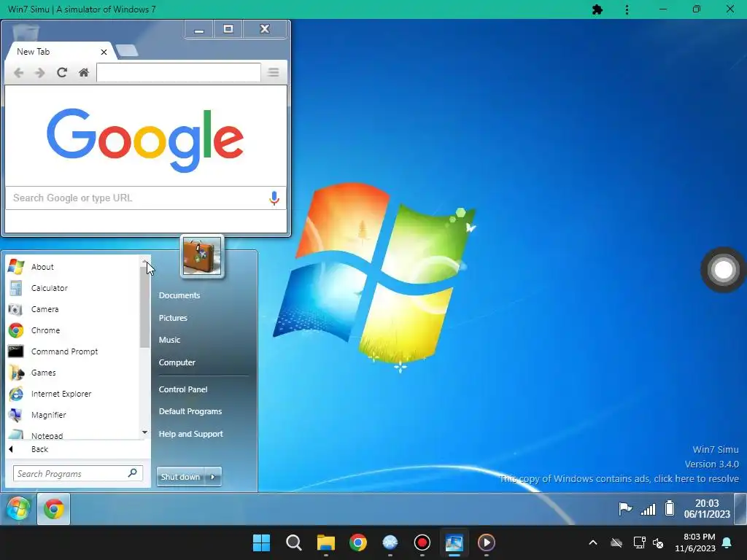Open extensions puzzle icon in title bar
The height and width of the screenshot is (560, 747).
tap(597, 9)
